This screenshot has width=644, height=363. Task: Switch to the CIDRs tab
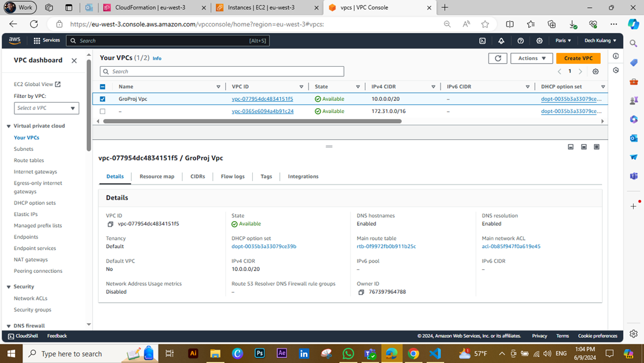coord(197,177)
